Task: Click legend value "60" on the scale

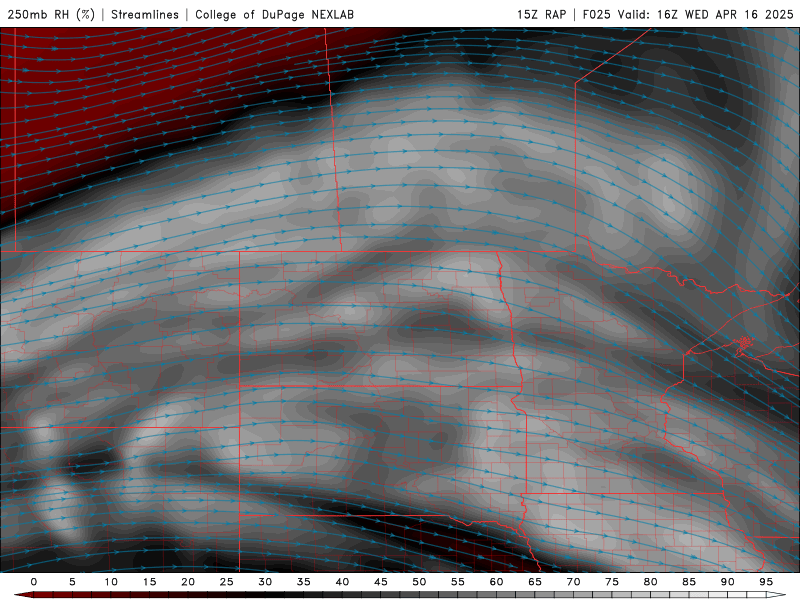Action: (x=496, y=582)
